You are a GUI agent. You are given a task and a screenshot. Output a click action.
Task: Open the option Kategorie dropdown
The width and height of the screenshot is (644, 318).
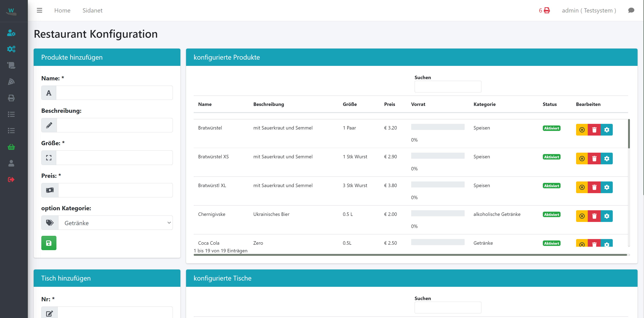(115, 223)
